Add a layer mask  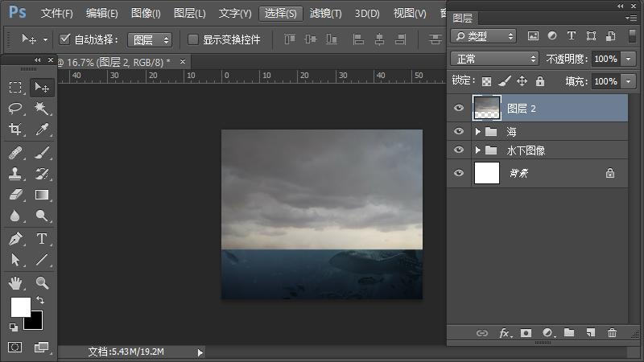point(526,333)
